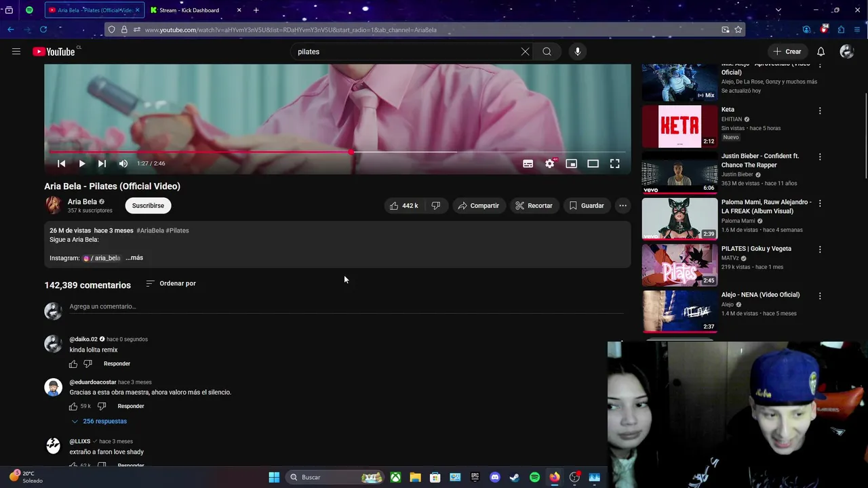Open more actions beside Guardar

(623, 205)
